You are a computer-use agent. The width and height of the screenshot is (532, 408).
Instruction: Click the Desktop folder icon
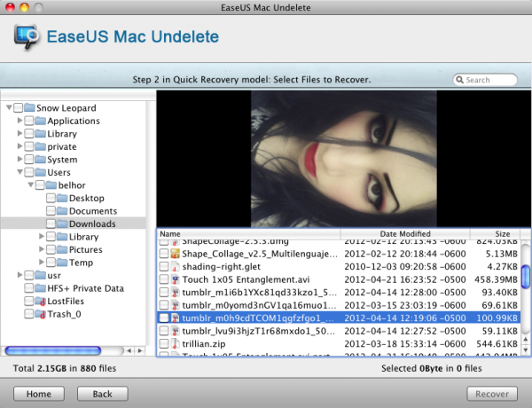point(62,198)
